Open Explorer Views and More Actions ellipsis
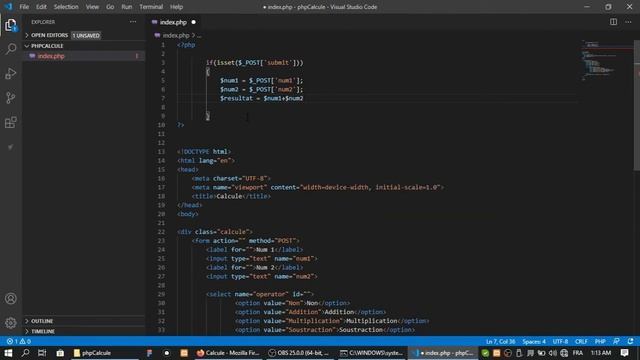This screenshot has height=360, width=640. [x=133, y=22]
